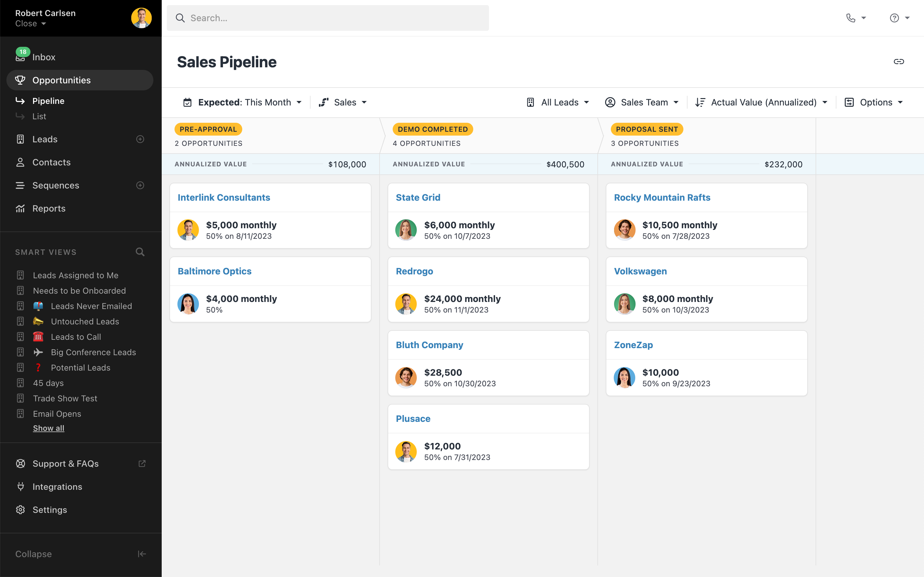
Task: Click the add sequence plus icon
Action: pyautogui.click(x=140, y=186)
